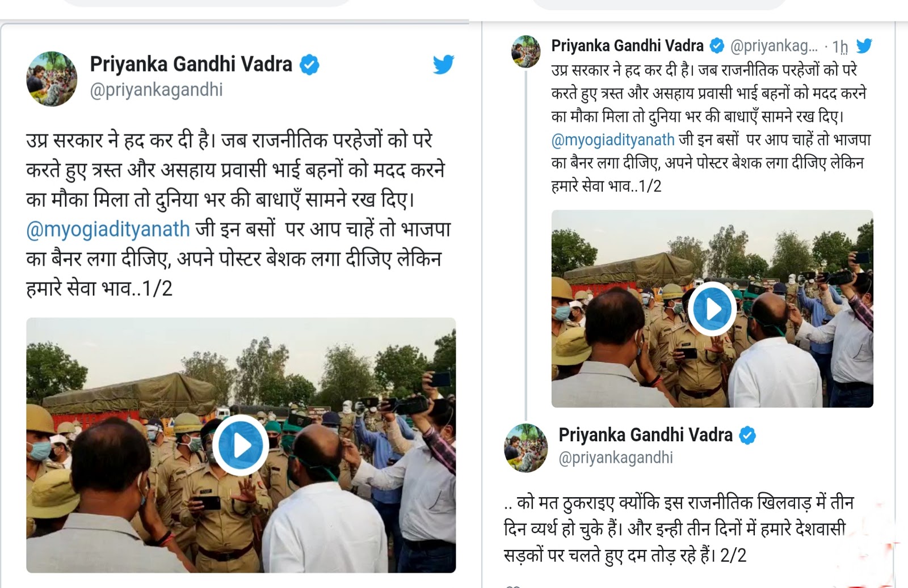This screenshot has width=908, height=588.
Task: Click Priyanka Gandhi Vadra name in top right tweet
Action: point(628,45)
